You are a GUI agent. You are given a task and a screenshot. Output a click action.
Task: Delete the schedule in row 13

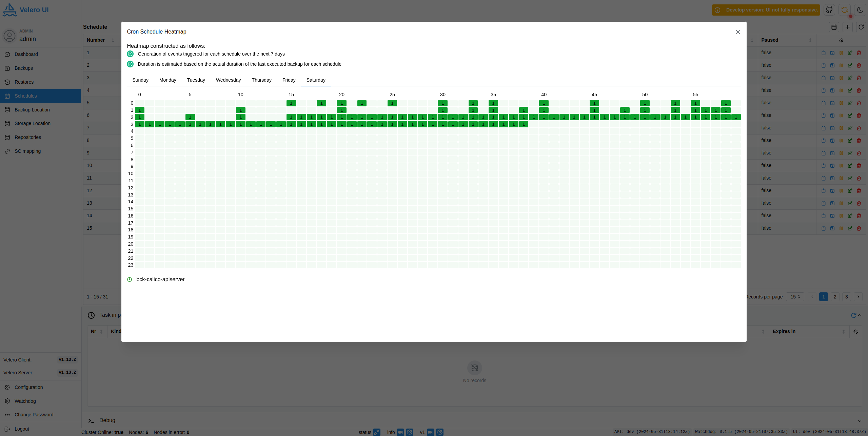tap(859, 203)
